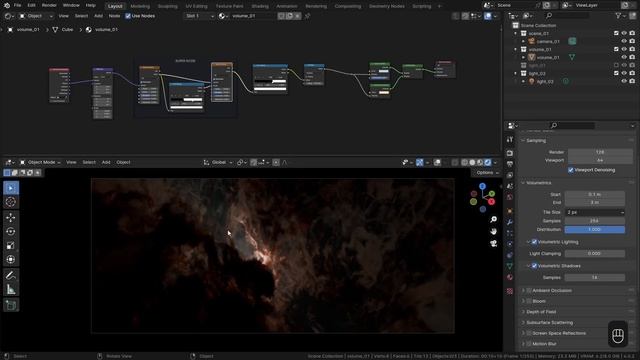This screenshot has height=360, width=640.
Task: Open the Texture properties tab
Action: tap(510, 291)
